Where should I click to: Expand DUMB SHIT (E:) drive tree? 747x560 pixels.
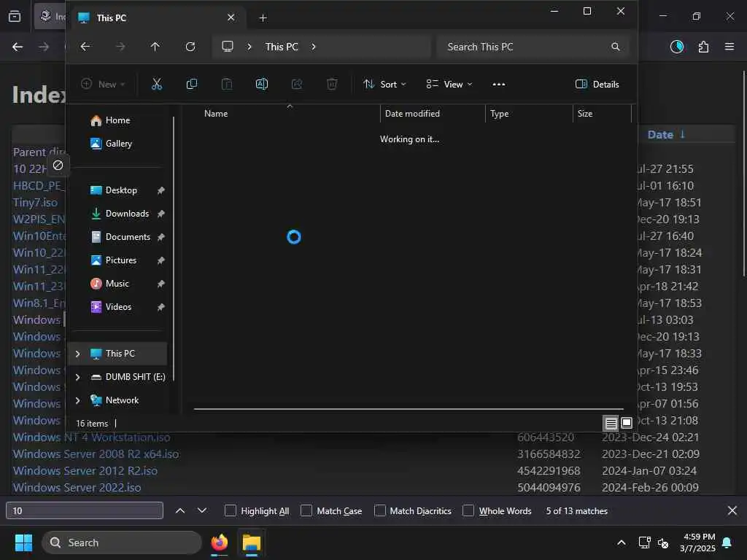[77, 377]
